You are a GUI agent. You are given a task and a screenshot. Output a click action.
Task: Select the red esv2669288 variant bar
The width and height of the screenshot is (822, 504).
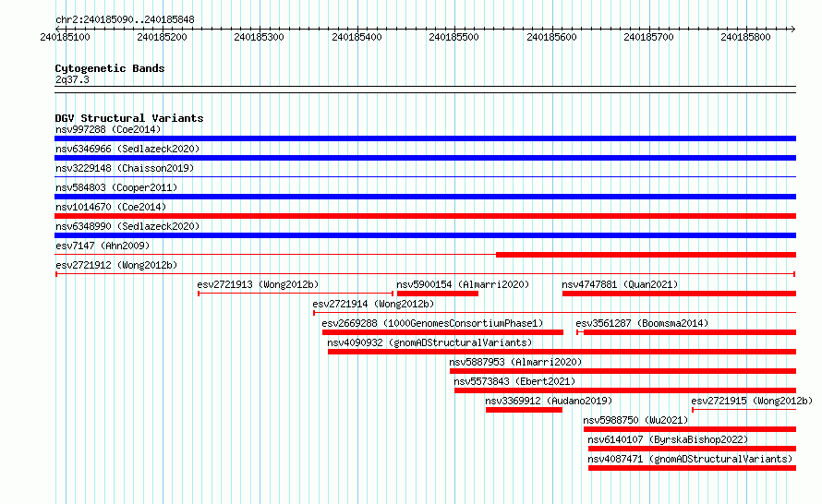pyautogui.click(x=443, y=332)
